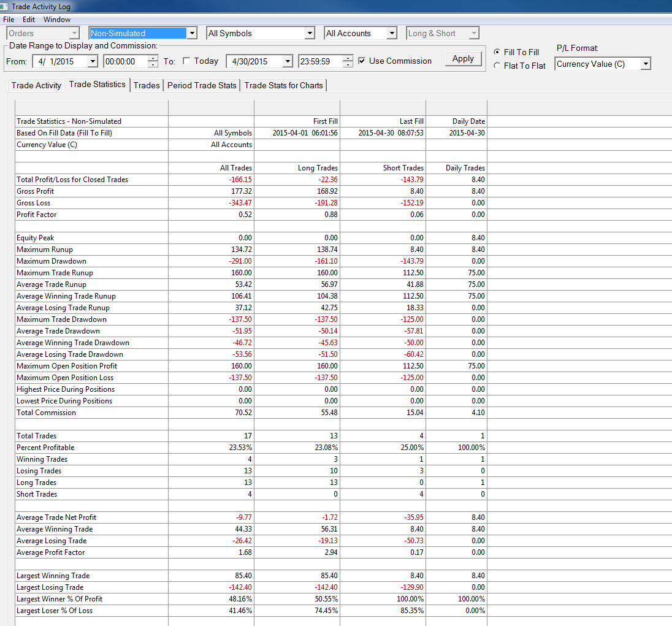Open the Trade Stats for Charts tab
Image resolution: width=672 pixels, height=626 pixels.
tap(284, 85)
